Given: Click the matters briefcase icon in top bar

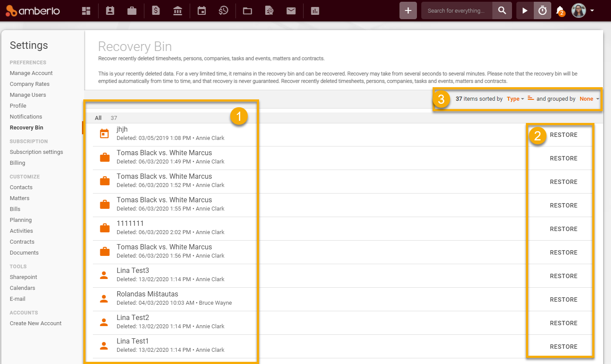Looking at the screenshot, I should tap(132, 11).
